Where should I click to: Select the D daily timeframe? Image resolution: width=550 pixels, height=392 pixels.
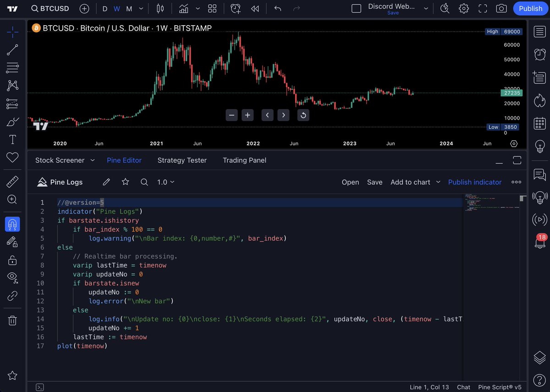coord(105,9)
